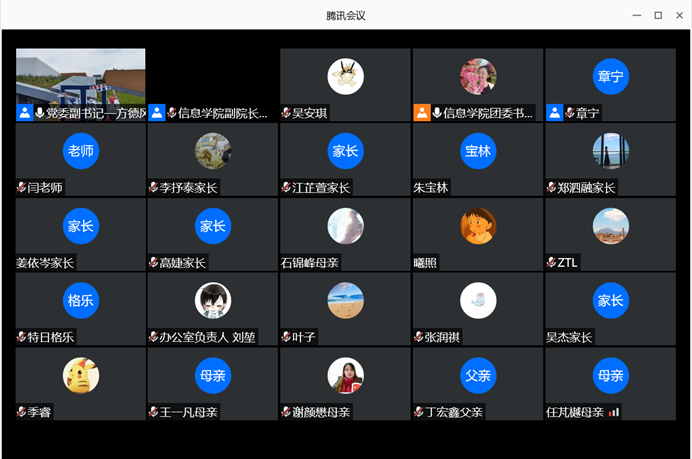
Task: Click the blue user badge beside 章宁's name
Action: [x=554, y=113]
